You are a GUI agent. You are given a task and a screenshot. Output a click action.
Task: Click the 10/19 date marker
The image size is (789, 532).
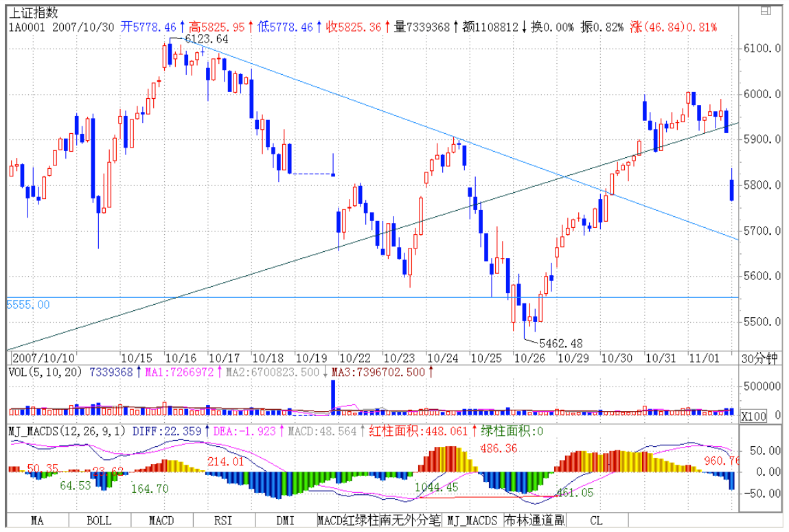click(312, 358)
